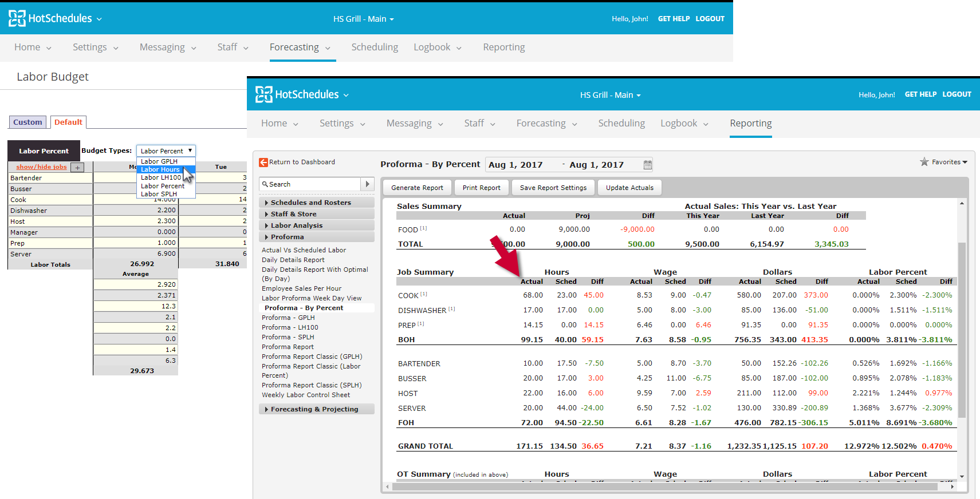
Task: Expand the Staff & Store section
Action: coord(317,214)
